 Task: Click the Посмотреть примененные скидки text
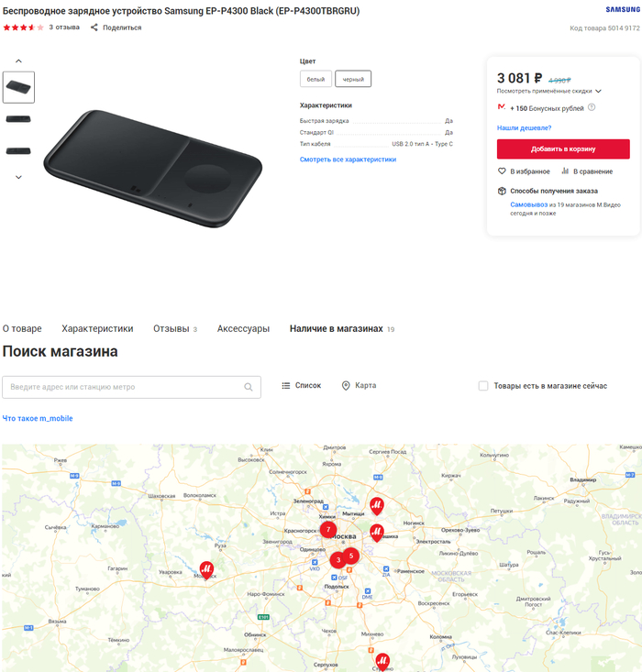pos(544,91)
